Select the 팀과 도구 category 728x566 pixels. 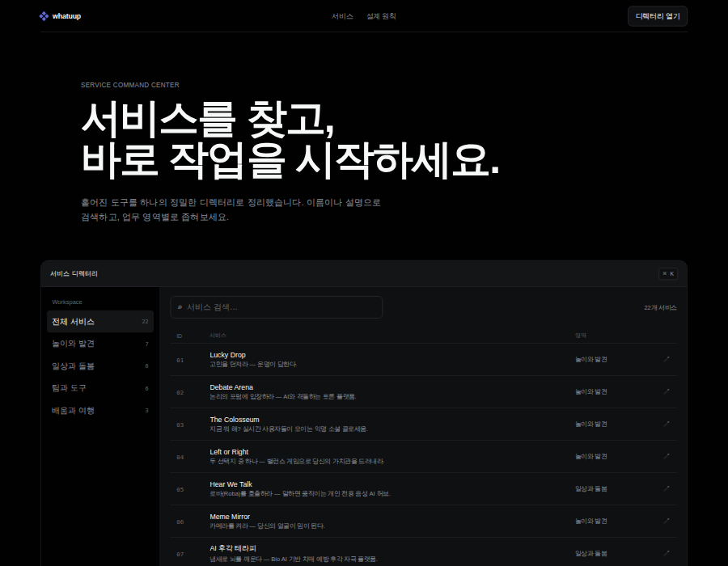click(x=100, y=388)
